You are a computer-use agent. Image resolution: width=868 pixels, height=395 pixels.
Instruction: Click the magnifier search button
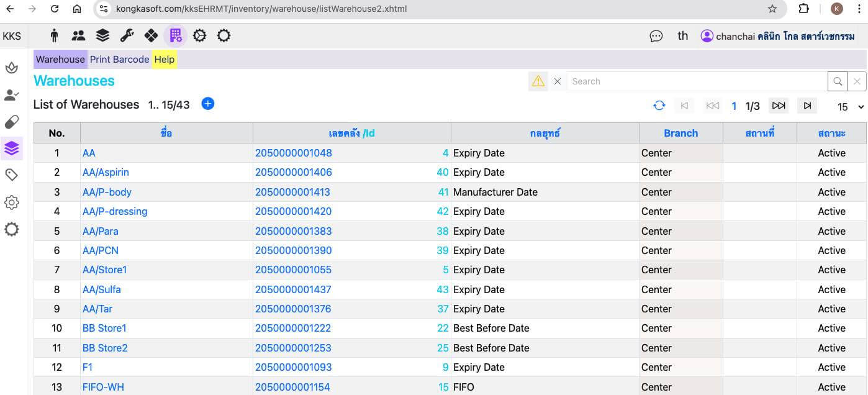pos(838,81)
